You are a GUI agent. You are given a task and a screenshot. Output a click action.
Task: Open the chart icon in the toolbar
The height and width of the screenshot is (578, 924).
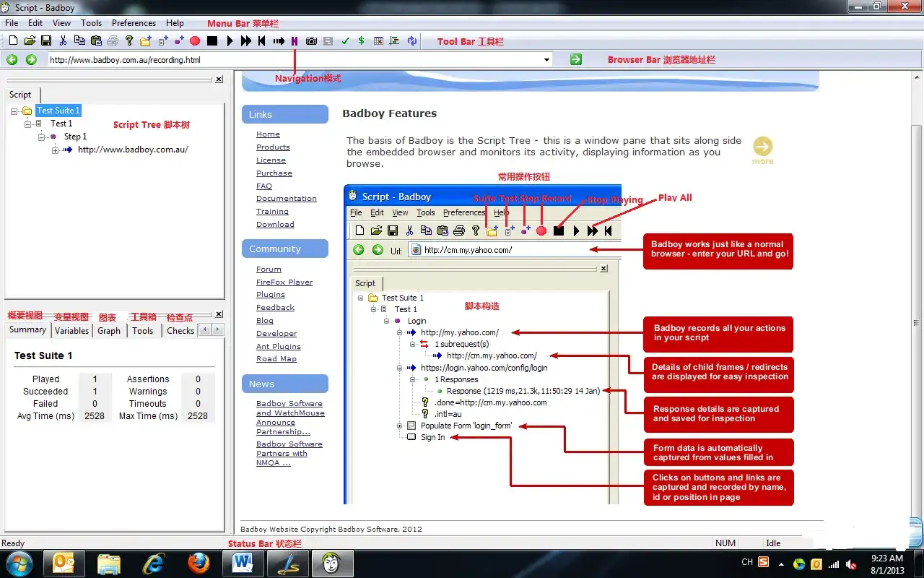pyautogui.click(x=395, y=41)
